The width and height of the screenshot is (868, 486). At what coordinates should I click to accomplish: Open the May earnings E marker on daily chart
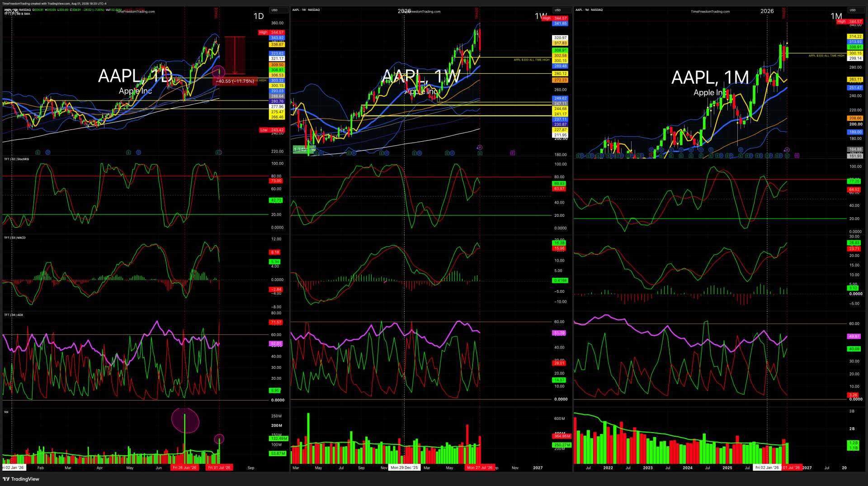pyautogui.click(x=128, y=152)
